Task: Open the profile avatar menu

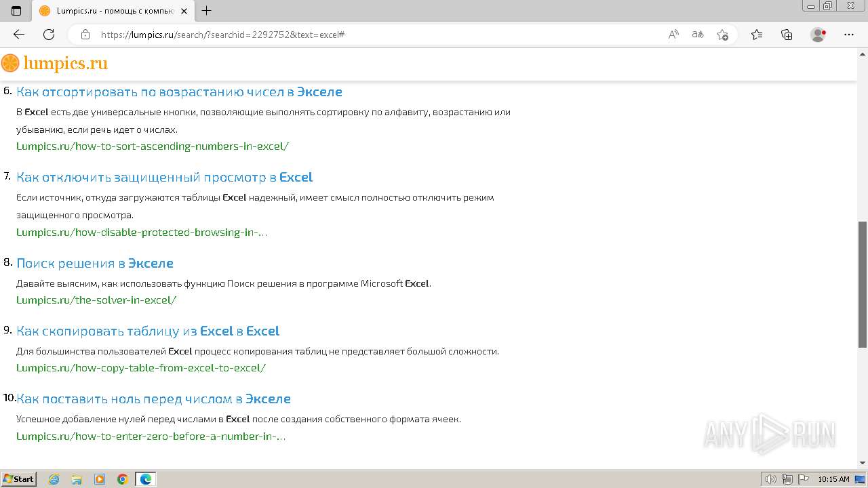Action: click(818, 35)
